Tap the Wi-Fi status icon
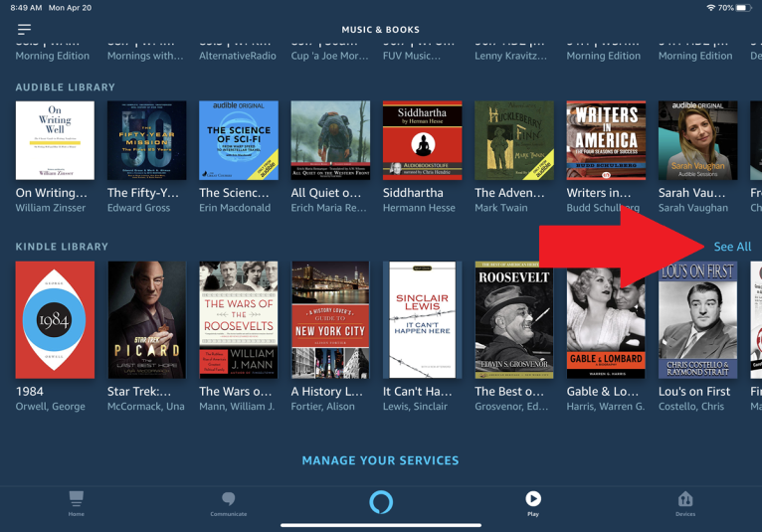762x532 pixels. [x=710, y=8]
